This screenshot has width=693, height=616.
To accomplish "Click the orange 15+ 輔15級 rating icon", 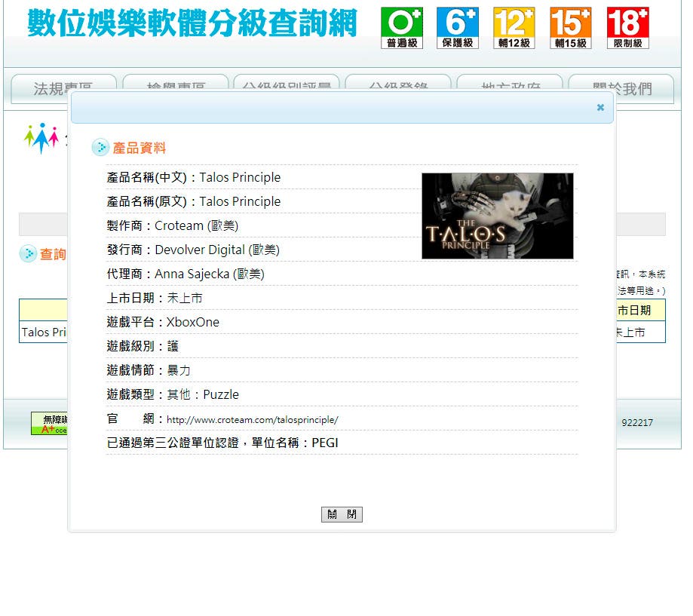I will coord(571,28).
